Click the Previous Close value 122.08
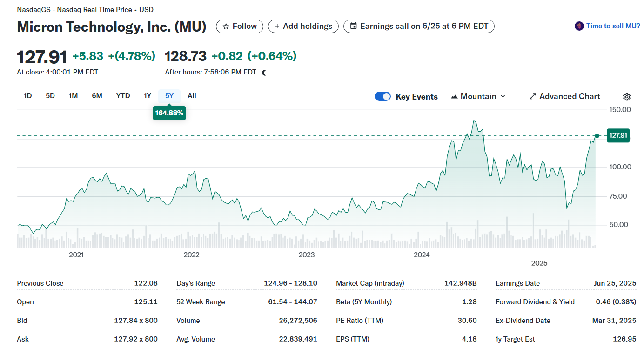644x355 pixels. [146, 283]
